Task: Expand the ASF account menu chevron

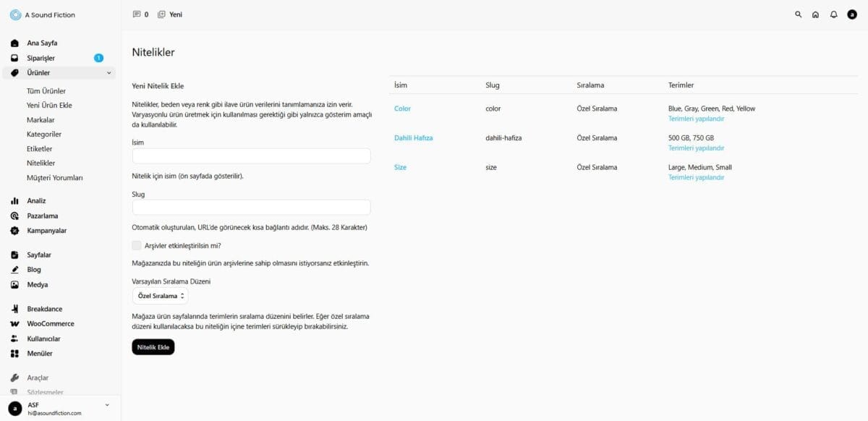Action: (x=107, y=404)
